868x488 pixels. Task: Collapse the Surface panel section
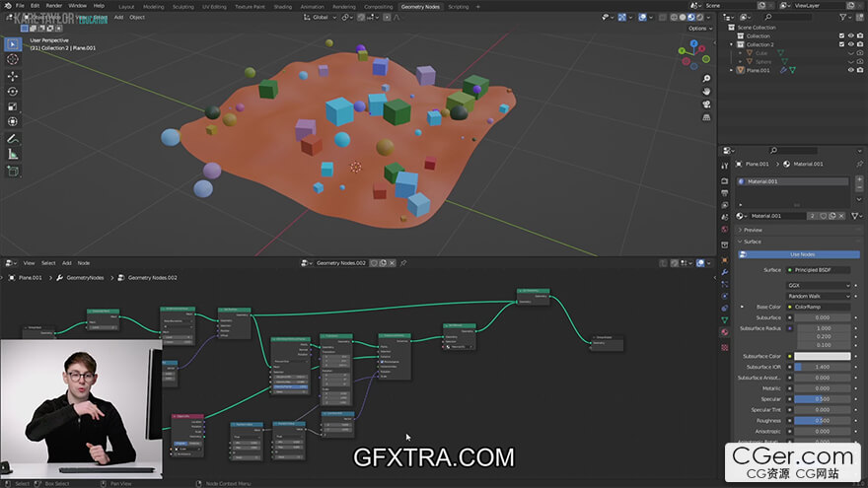tap(754, 242)
